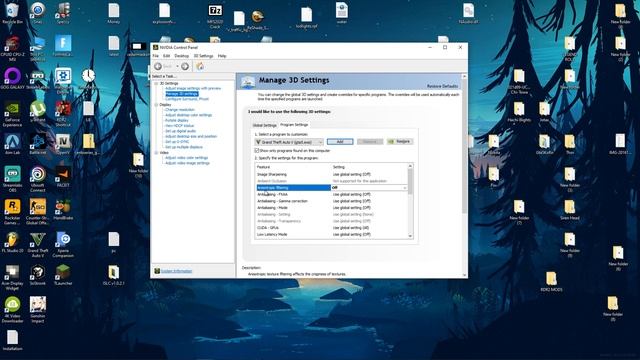The height and width of the screenshot is (360, 640).
Task: Select uTorrent desktop icon
Action: pyautogui.click(x=38, y=111)
